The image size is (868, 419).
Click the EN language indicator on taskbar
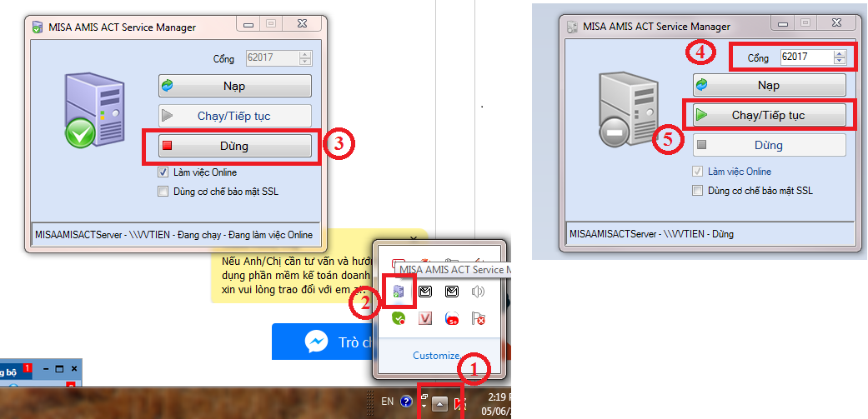pos(388,402)
